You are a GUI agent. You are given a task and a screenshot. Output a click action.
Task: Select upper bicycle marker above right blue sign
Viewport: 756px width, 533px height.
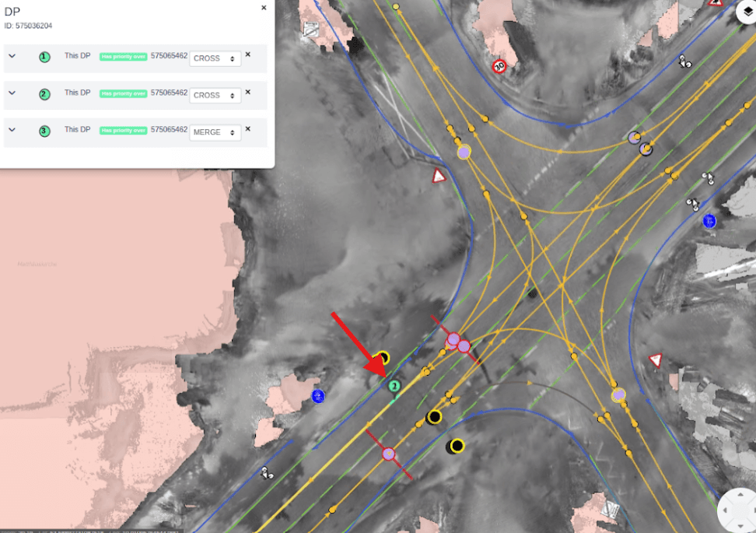(708, 178)
